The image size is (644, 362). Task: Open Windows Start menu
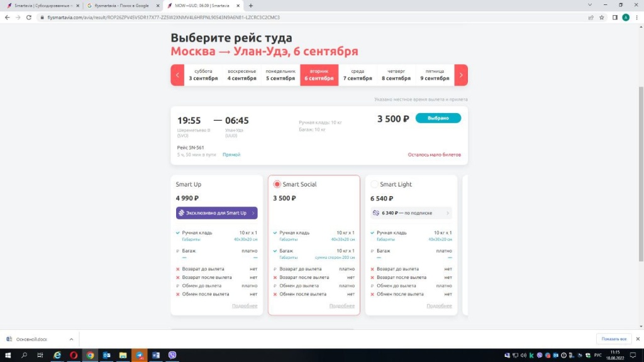[x=8, y=355]
